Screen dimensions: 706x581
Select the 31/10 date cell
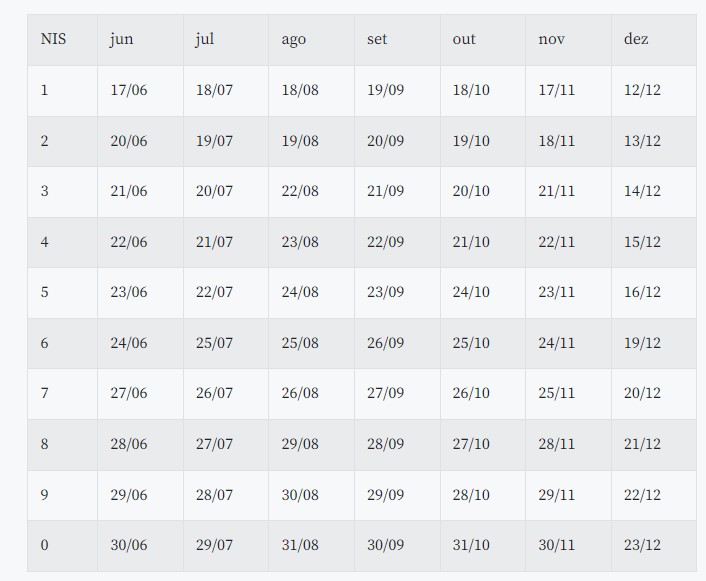point(471,545)
